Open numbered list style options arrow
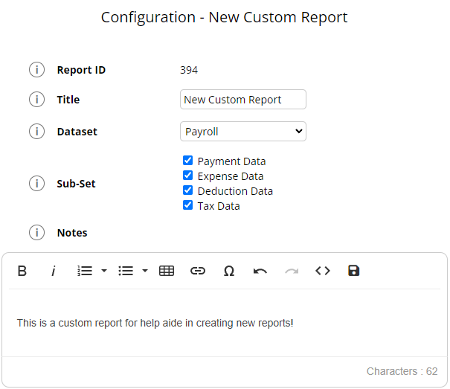This screenshot has width=450, height=389. pyautogui.click(x=104, y=271)
